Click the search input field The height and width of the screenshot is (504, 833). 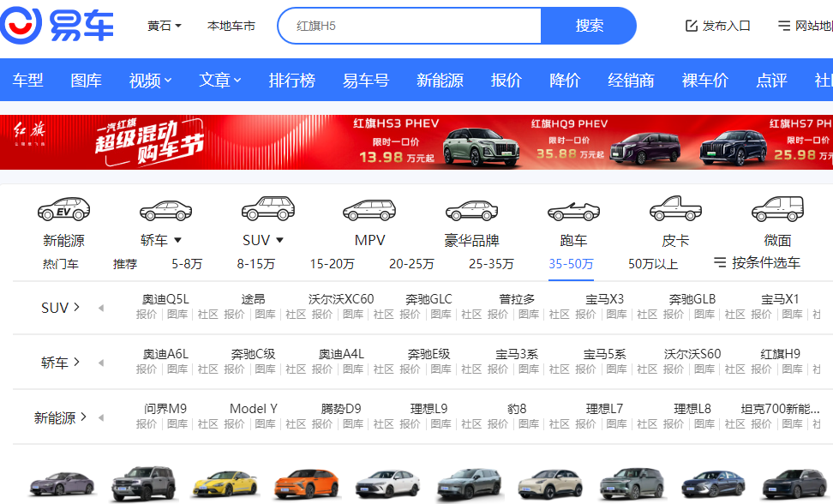pyautogui.click(x=410, y=26)
